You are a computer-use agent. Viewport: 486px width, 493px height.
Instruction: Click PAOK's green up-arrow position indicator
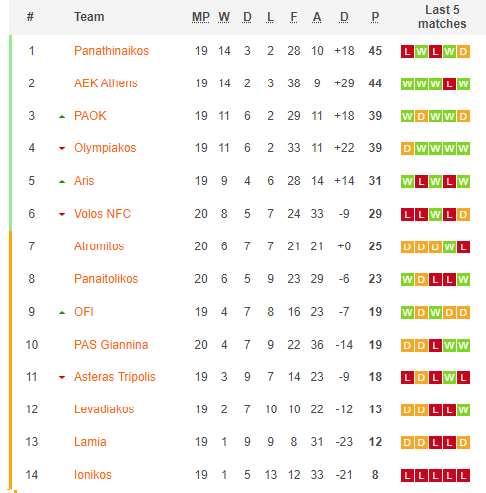pyautogui.click(x=62, y=117)
